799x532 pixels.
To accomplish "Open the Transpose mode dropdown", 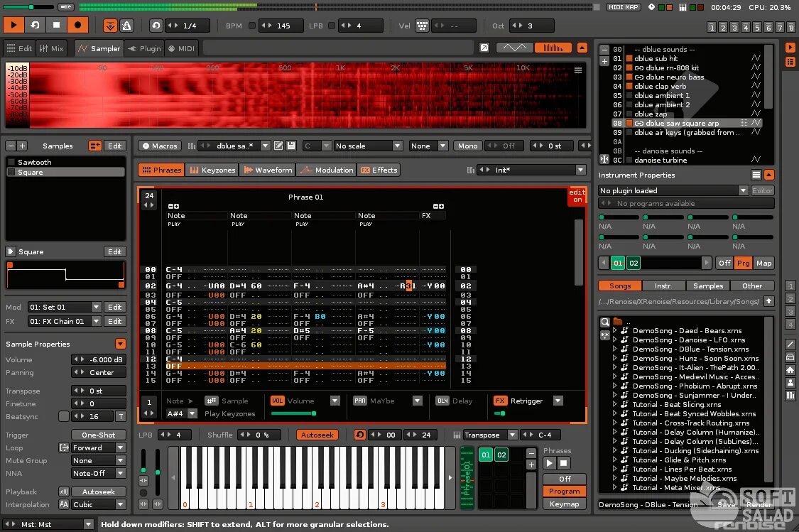I will click(x=489, y=435).
